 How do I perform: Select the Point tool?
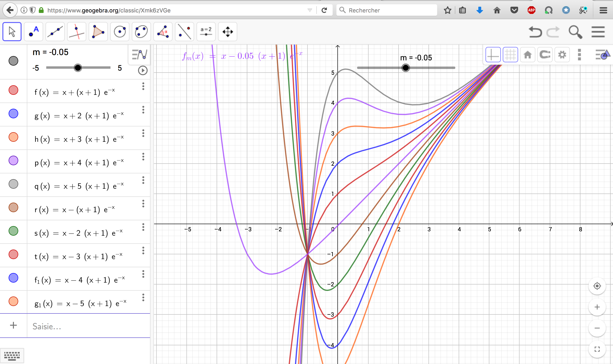click(x=34, y=32)
